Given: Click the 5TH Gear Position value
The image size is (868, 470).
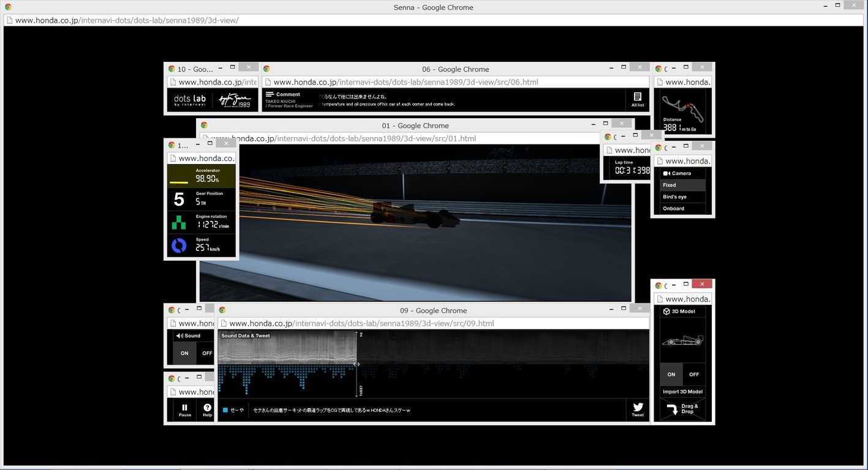Looking at the screenshot, I should pyautogui.click(x=201, y=202).
